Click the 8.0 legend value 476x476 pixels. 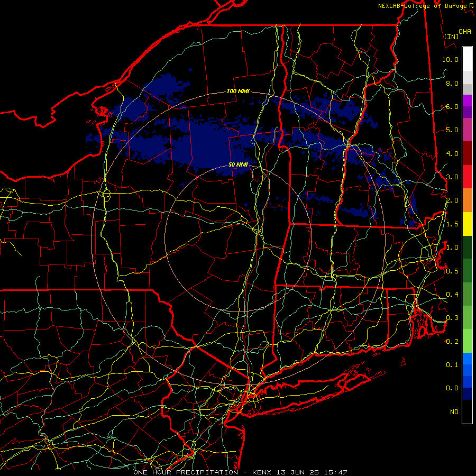click(452, 83)
